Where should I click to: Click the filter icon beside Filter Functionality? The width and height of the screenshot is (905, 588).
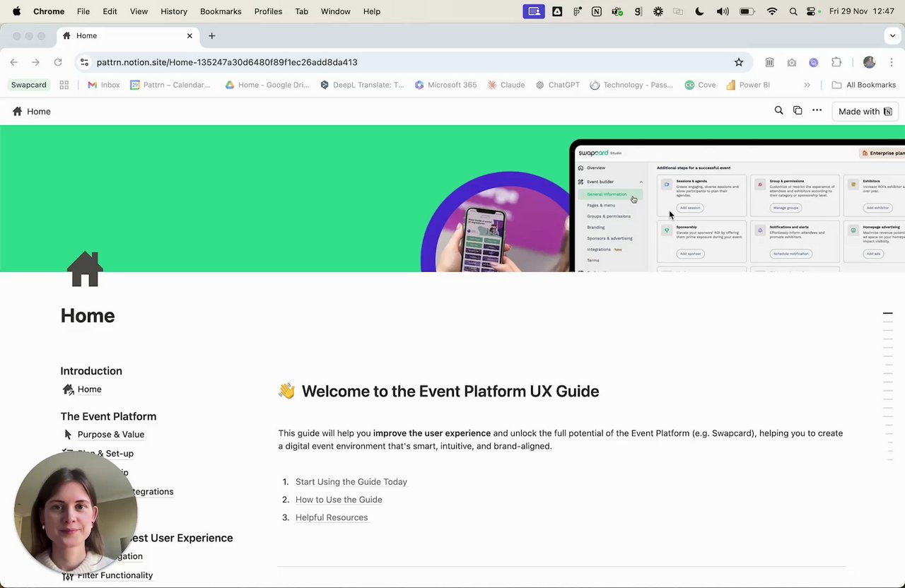coord(68,576)
